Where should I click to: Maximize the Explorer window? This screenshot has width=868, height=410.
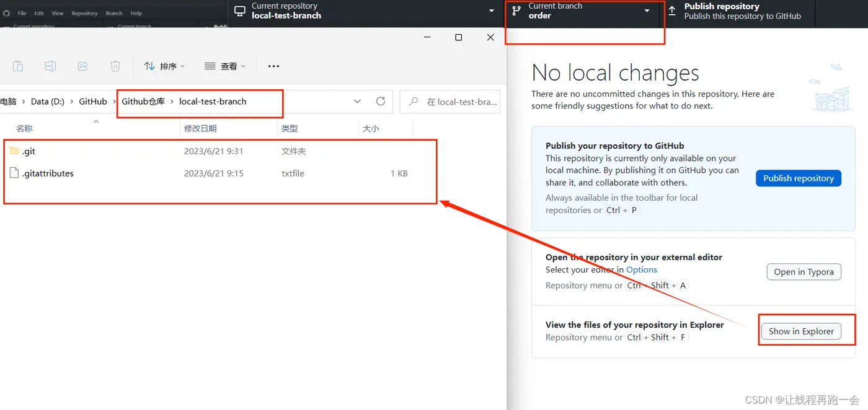pos(458,37)
